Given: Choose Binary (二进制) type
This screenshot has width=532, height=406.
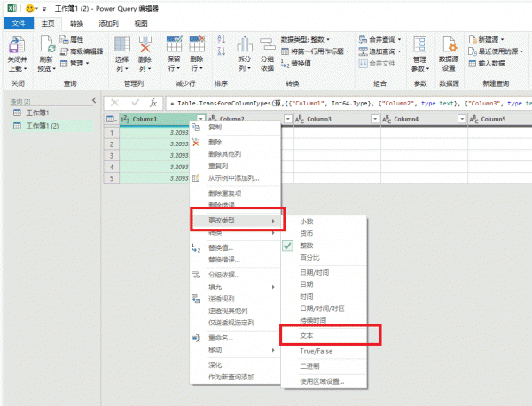Looking at the screenshot, I should tap(309, 366).
